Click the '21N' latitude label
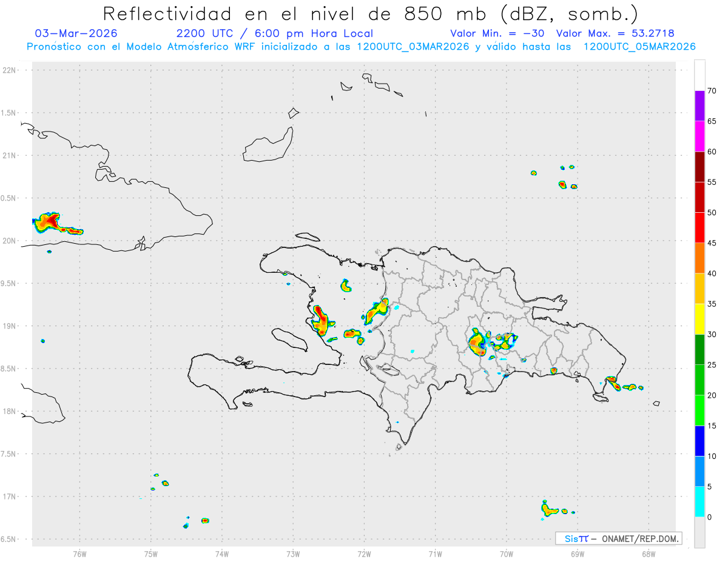This screenshot has height=562, width=728. (x=10, y=155)
